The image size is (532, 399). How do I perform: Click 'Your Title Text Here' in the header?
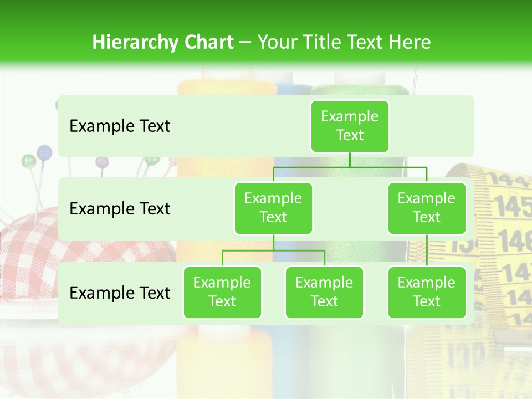point(344,42)
